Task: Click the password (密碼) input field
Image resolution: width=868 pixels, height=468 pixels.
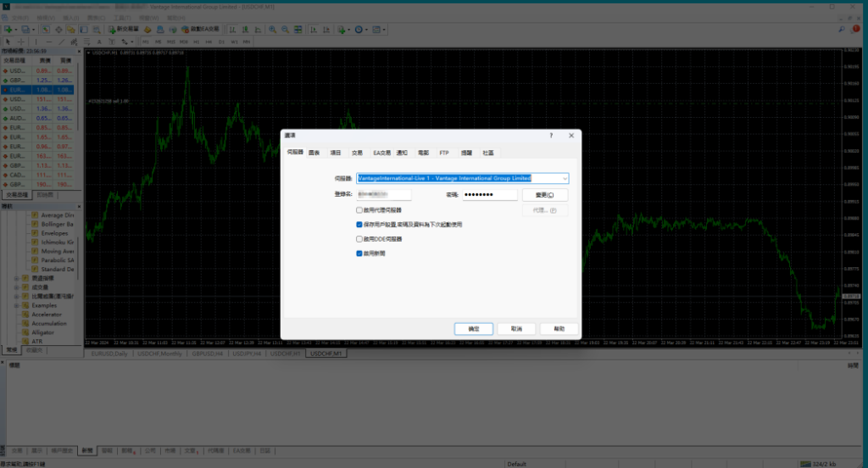Action: (x=488, y=194)
